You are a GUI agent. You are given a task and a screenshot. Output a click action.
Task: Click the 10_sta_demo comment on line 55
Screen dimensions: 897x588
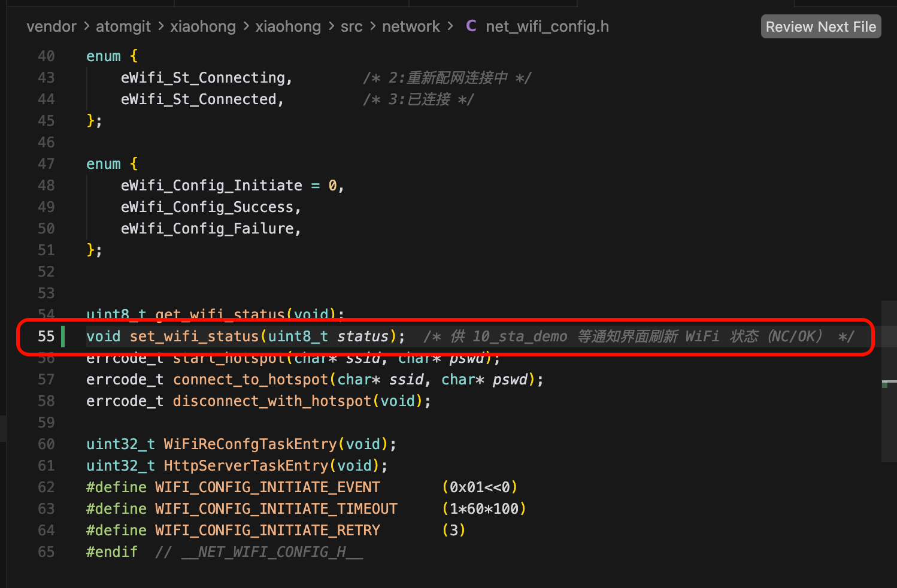pyautogui.click(x=520, y=337)
